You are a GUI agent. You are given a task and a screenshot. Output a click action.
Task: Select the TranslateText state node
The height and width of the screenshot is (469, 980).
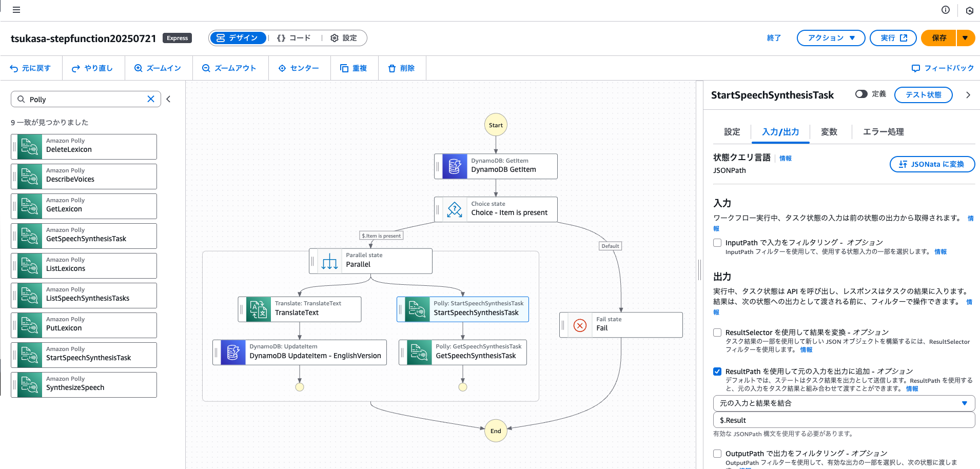pos(300,309)
